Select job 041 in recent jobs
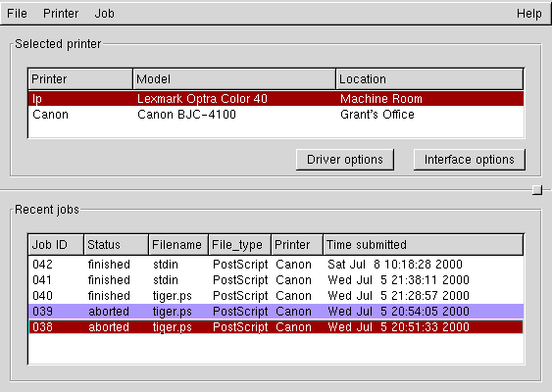Image resolution: width=552 pixels, height=392 pixels. pos(276,280)
